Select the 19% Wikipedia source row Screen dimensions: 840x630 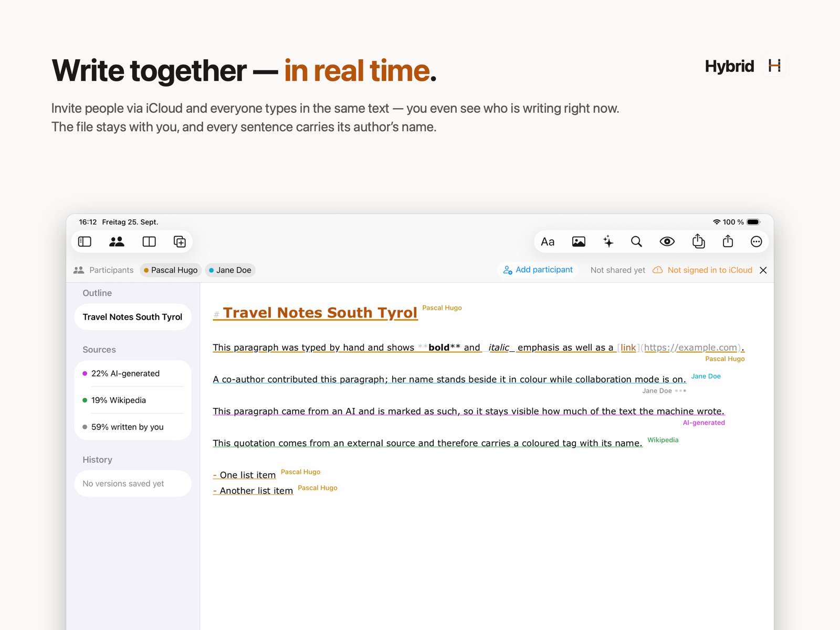[133, 400]
